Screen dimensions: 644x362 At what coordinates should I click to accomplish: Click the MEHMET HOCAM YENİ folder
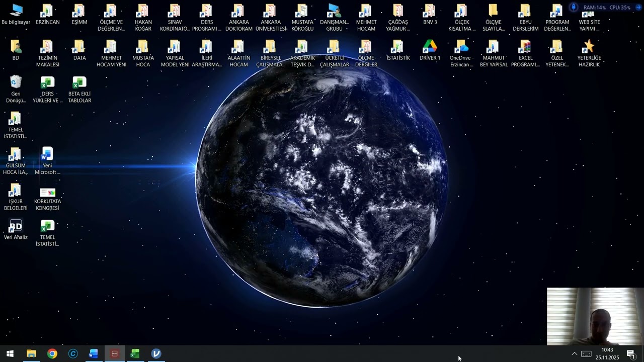pyautogui.click(x=111, y=54)
